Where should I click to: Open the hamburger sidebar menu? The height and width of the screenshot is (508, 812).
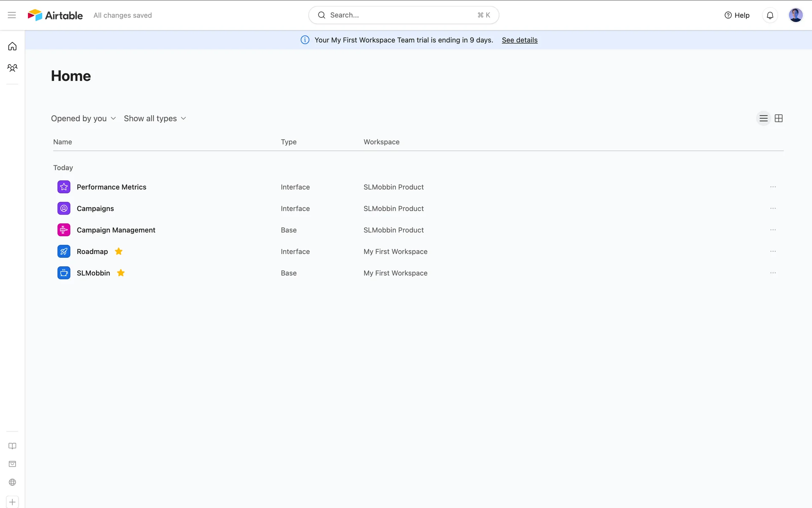[12, 15]
